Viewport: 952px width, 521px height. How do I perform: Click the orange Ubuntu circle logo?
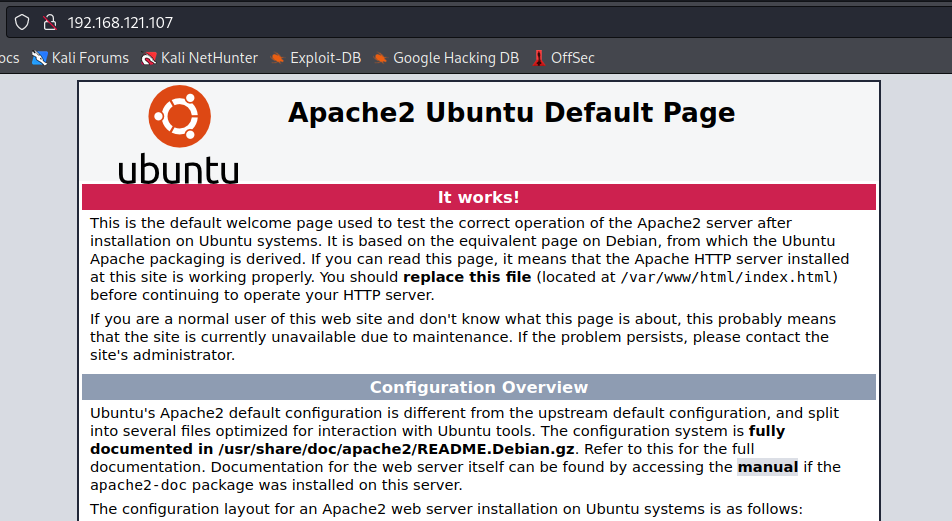(180, 116)
